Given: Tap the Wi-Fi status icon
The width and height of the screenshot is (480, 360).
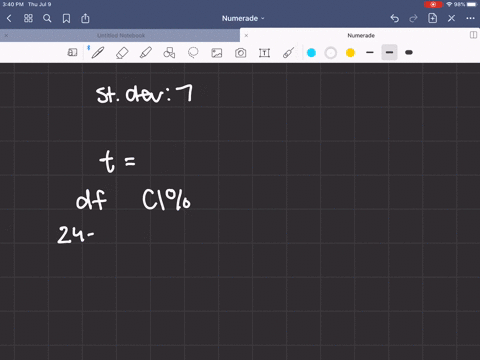Looking at the screenshot, I should pos(449,4).
